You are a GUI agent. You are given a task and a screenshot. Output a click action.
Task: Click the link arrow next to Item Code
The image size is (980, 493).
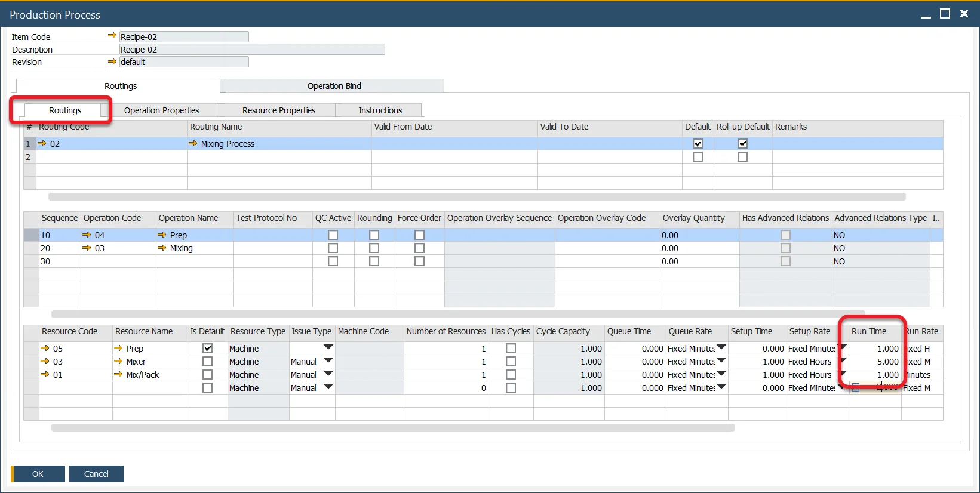112,36
